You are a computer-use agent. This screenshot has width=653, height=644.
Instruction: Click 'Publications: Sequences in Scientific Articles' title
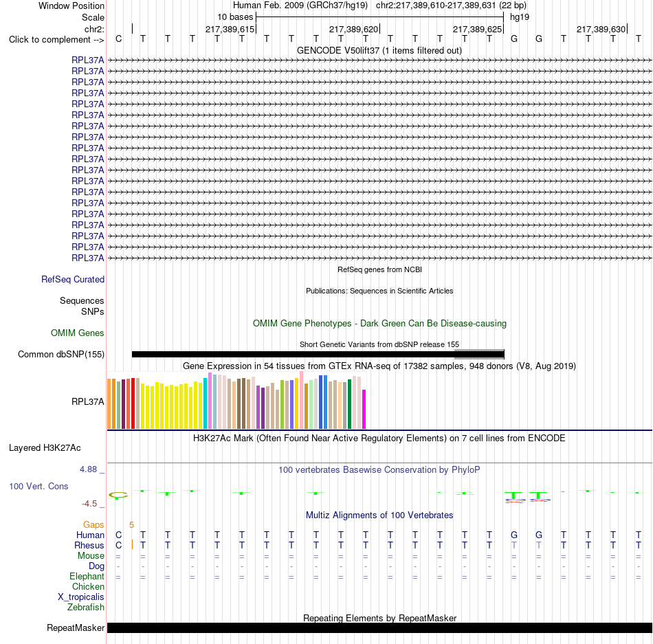click(x=379, y=291)
